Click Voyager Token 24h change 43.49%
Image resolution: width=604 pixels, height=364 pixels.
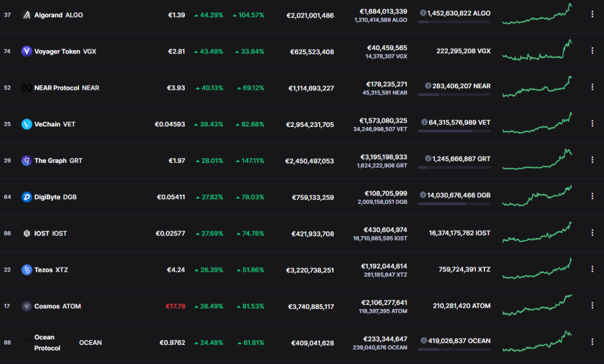(x=209, y=51)
